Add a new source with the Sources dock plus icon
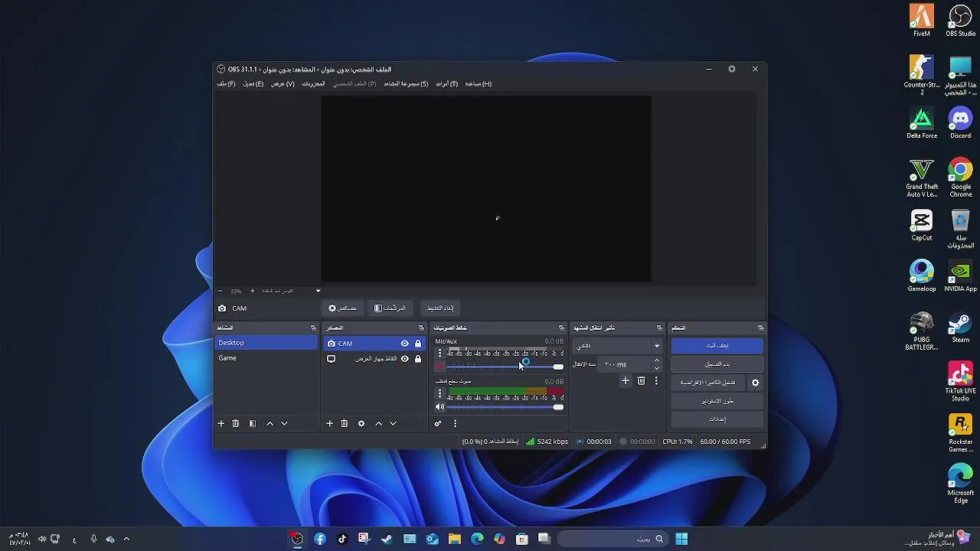The width and height of the screenshot is (980, 551). 330,423
